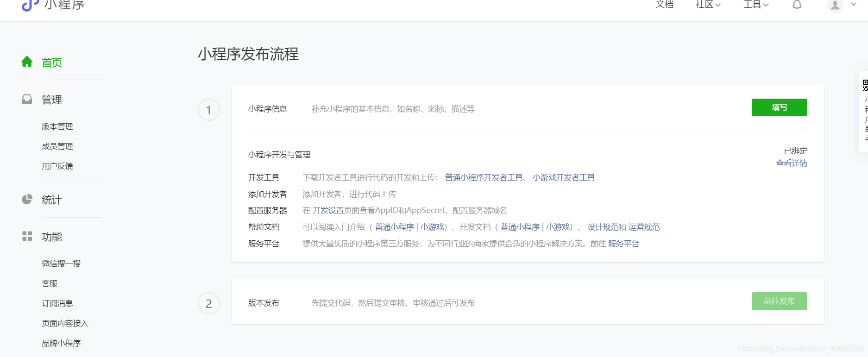Click the 前往发布 button
This screenshot has width=868, height=357.
point(779,301)
